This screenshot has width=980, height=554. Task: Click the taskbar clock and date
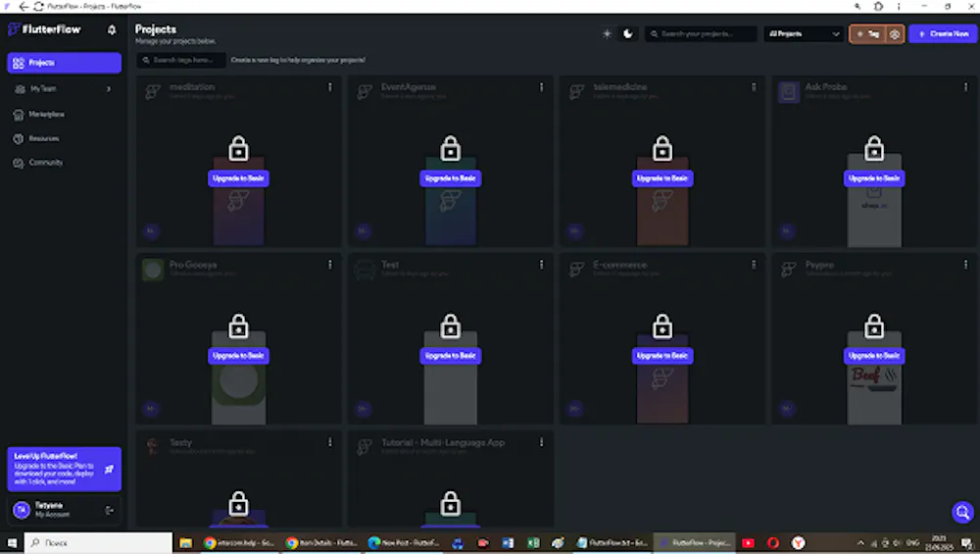tap(940, 543)
